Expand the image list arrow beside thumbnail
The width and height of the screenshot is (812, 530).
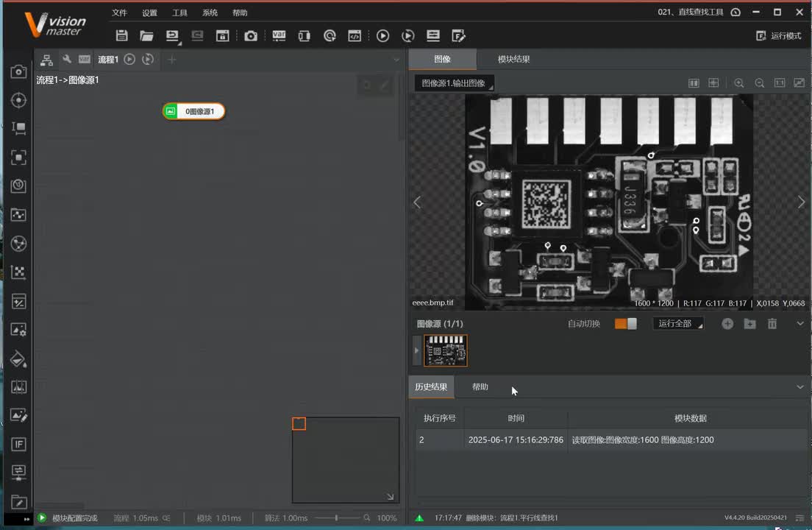coord(417,350)
